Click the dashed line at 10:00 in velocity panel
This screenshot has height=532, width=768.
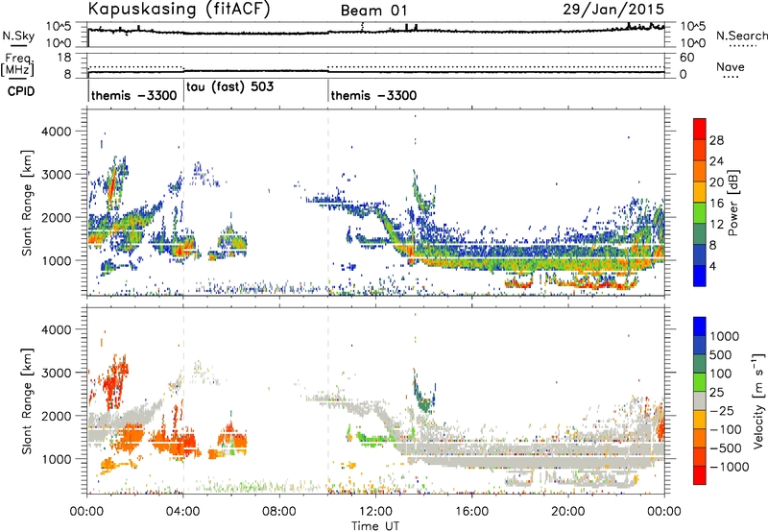[327, 400]
